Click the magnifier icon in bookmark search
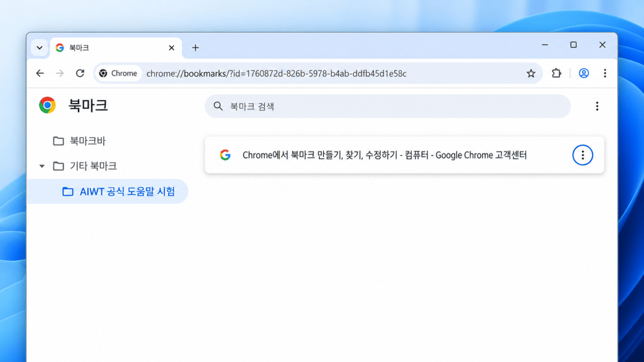Viewport: 644px width, 362px height. pos(218,106)
